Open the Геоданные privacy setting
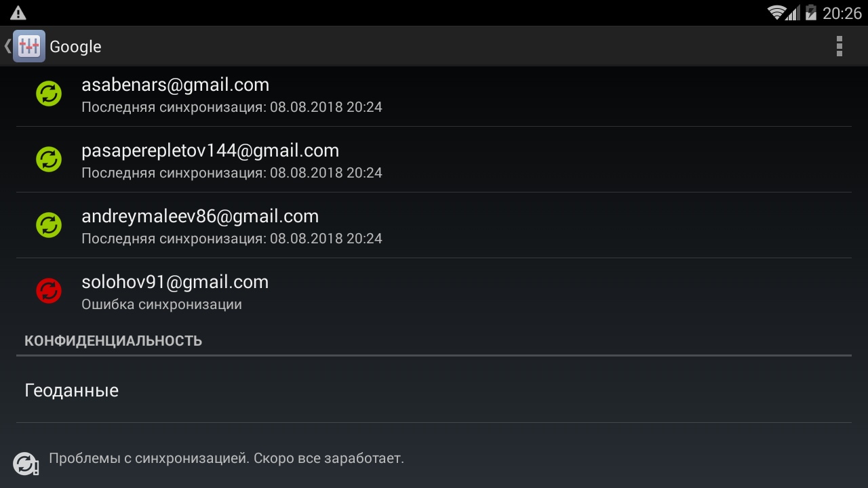The height and width of the screenshot is (488, 868). click(x=434, y=390)
